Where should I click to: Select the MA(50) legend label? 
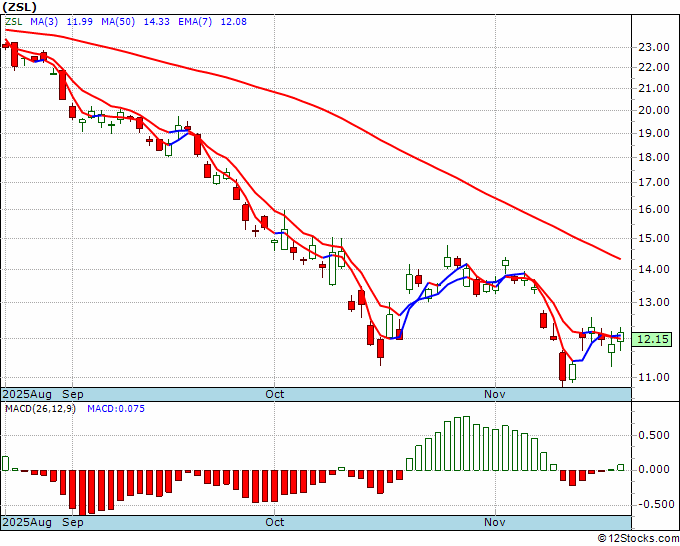tap(118, 22)
